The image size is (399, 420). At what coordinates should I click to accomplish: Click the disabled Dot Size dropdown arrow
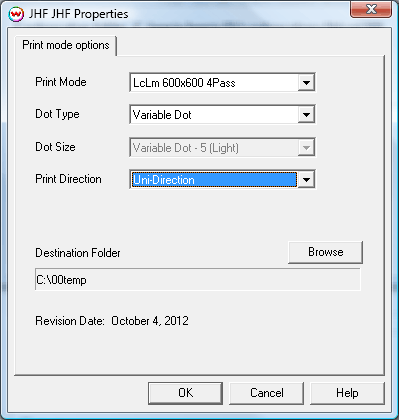306,147
